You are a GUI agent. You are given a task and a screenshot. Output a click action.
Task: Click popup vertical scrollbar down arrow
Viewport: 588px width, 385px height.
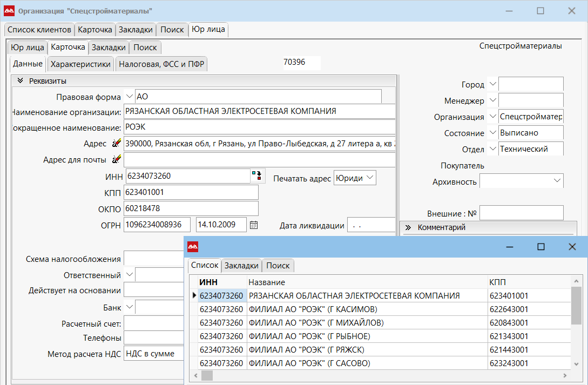pyautogui.click(x=576, y=364)
